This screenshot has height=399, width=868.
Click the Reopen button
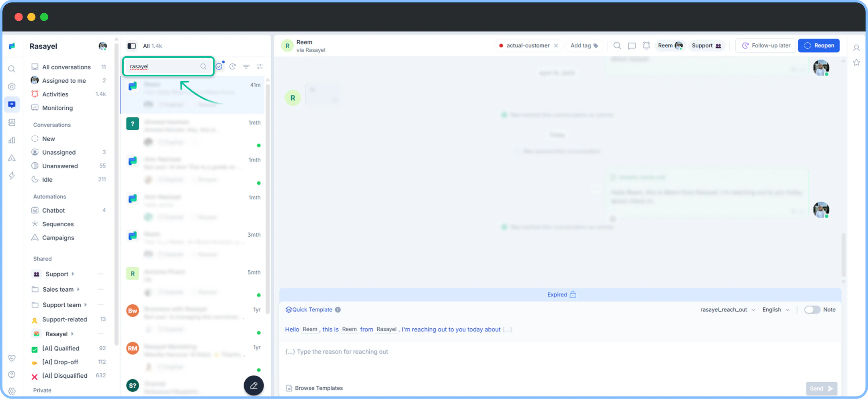pos(819,45)
